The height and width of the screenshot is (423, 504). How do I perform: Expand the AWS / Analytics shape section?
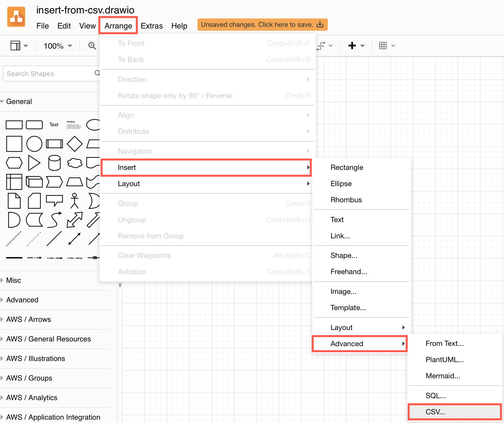click(x=32, y=397)
